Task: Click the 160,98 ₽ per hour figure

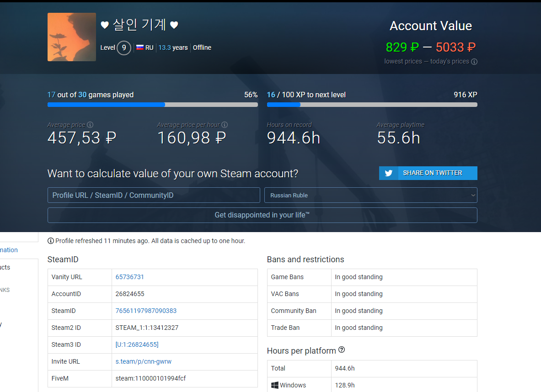Action: tap(192, 138)
